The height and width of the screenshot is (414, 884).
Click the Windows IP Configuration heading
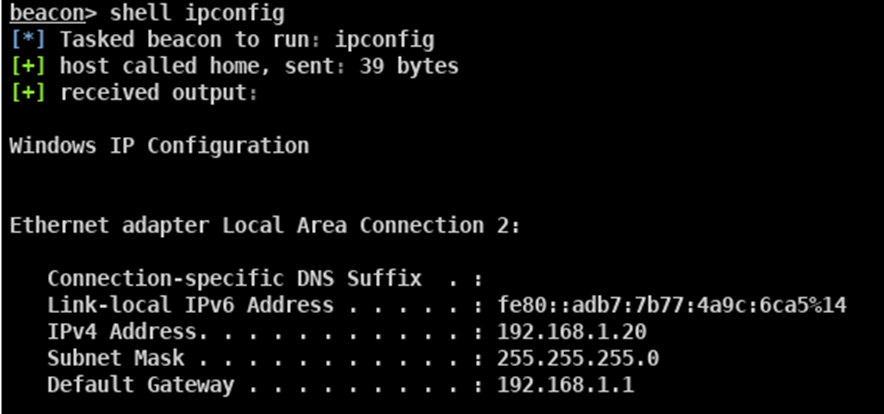click(160, 146)
